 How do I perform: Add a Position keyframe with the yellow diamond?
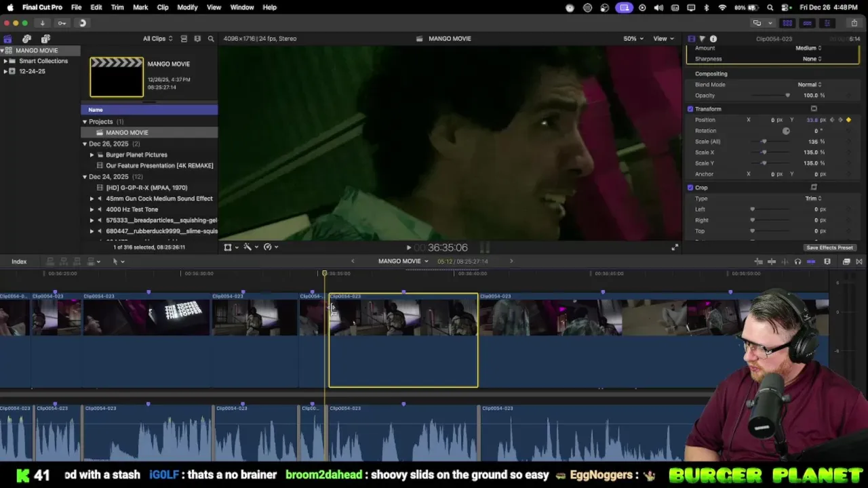(848, 120)
